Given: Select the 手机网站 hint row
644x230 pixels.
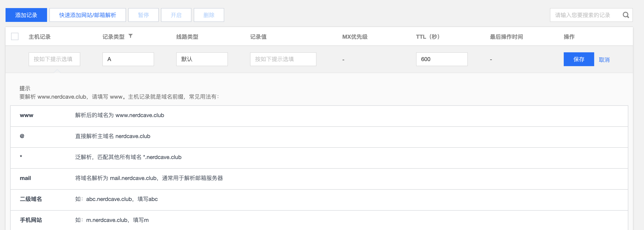Looking at the screenshot, I should [319, 220].
